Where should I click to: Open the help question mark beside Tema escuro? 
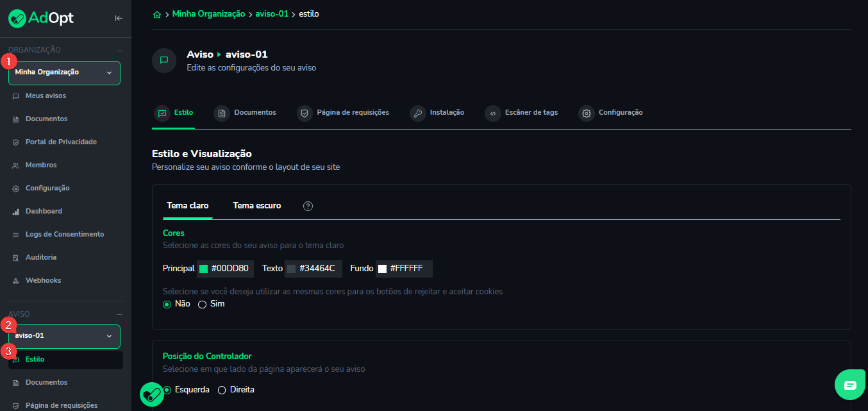[308, 206]
